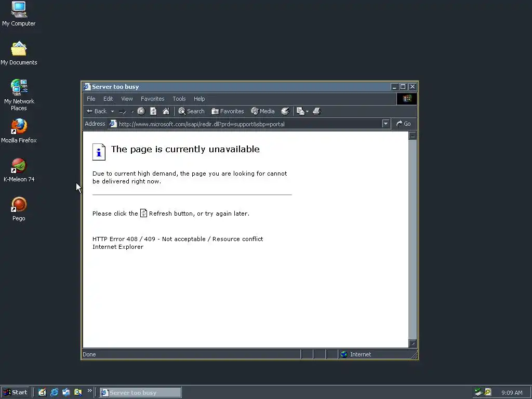Screen dimensions: 532x399
Task: Maximize the Server too busy window
Action: click(403, 87)
